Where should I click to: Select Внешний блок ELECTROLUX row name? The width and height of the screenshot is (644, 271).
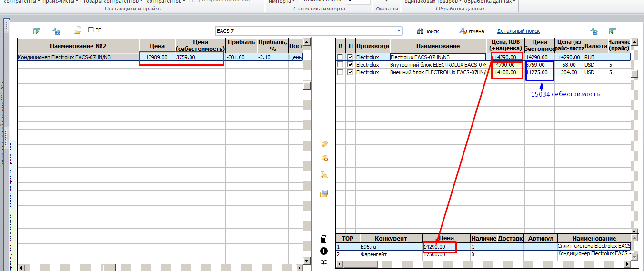click(x=438, y=72)
